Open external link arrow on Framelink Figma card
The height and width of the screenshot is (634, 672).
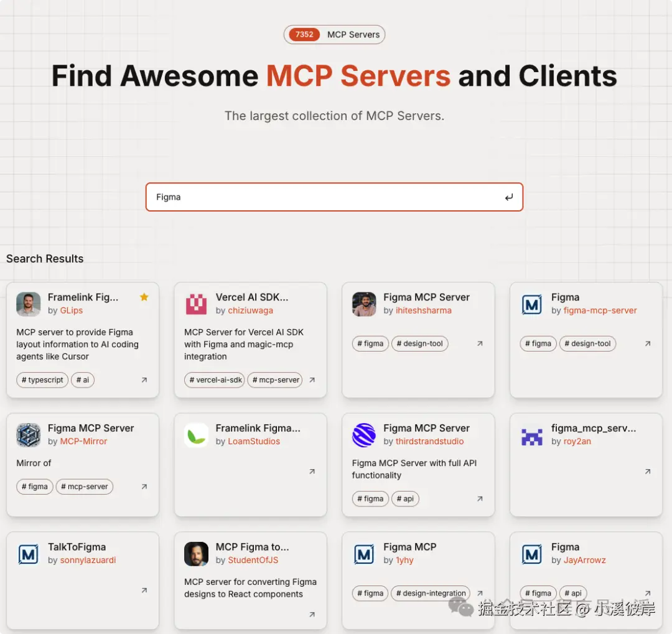[312, 472]
